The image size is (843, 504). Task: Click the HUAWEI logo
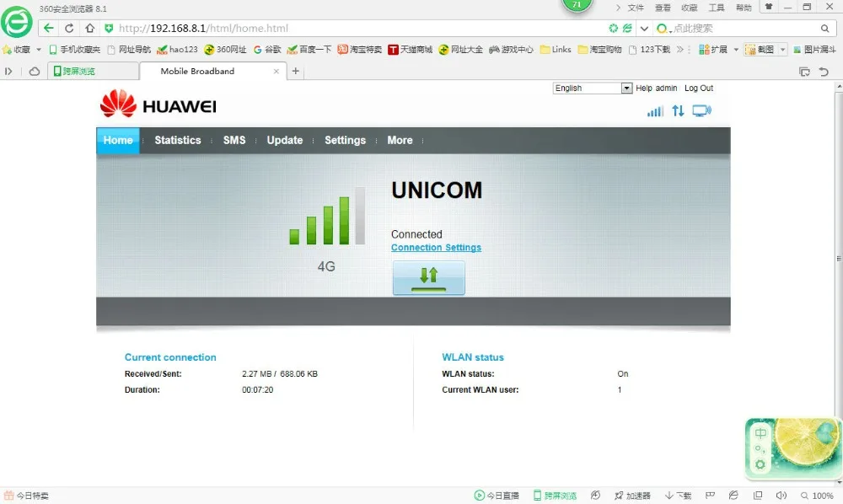[x=158, y=105]
